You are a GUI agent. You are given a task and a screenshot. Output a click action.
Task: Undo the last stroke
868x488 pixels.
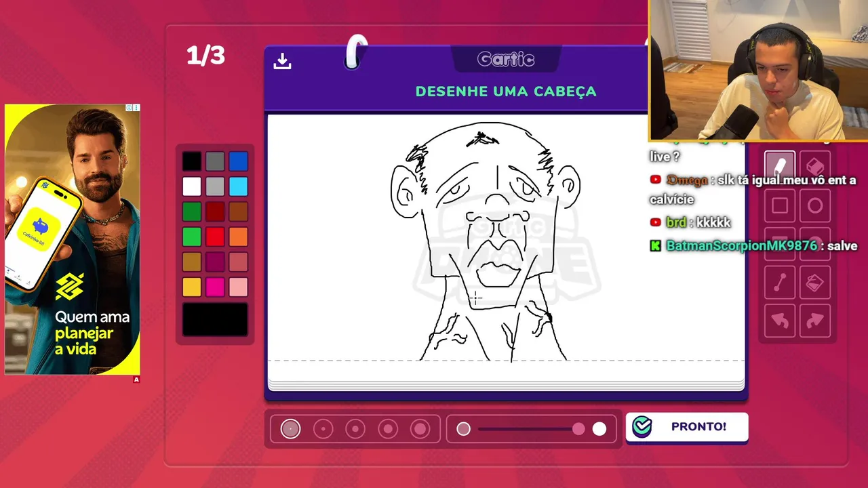click(780, 321)
